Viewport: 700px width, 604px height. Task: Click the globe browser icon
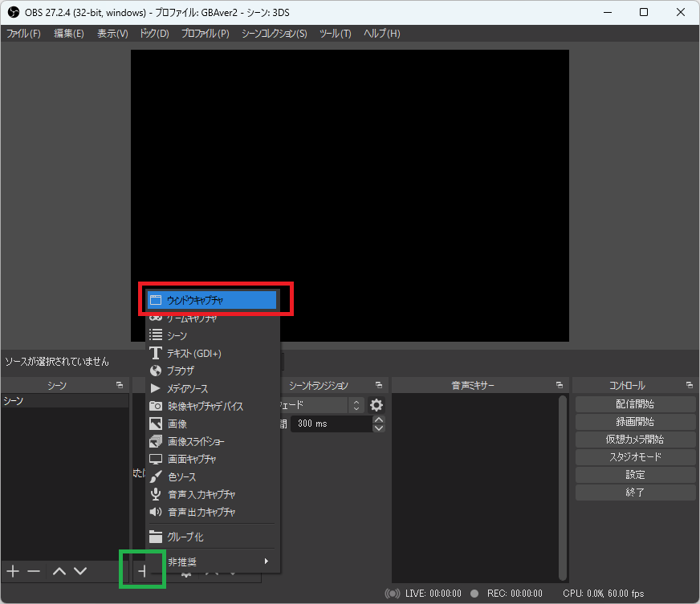click(x=156, y=371)
